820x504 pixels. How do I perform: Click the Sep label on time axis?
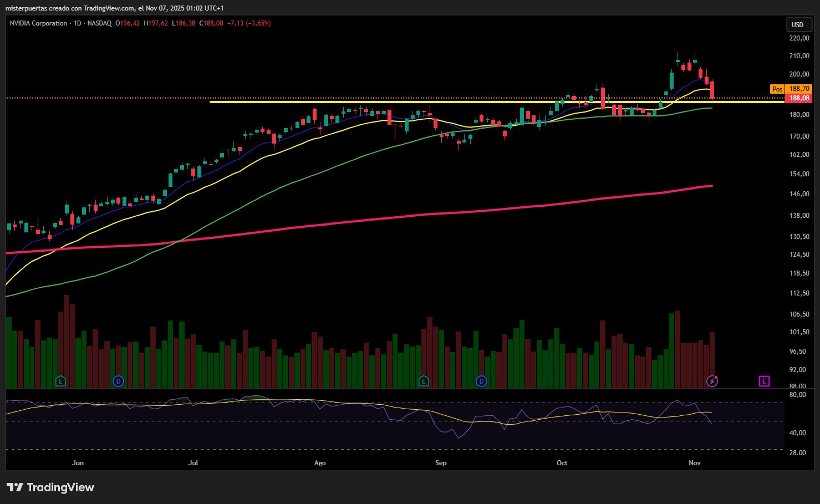click(441, 463)
